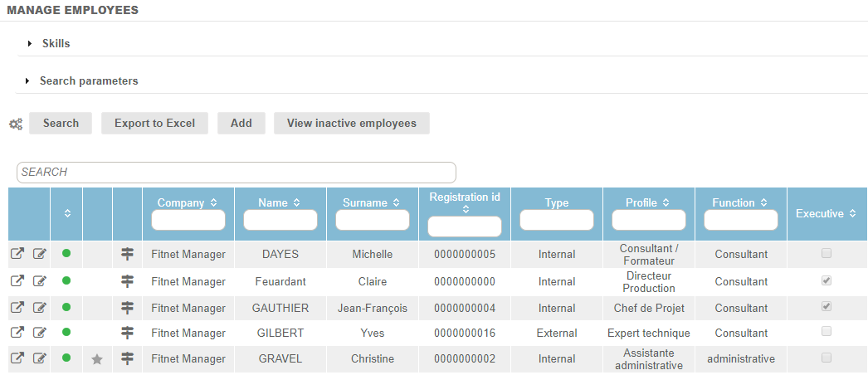Click the signpost icon for GAUTHIER

pos(127,308)
